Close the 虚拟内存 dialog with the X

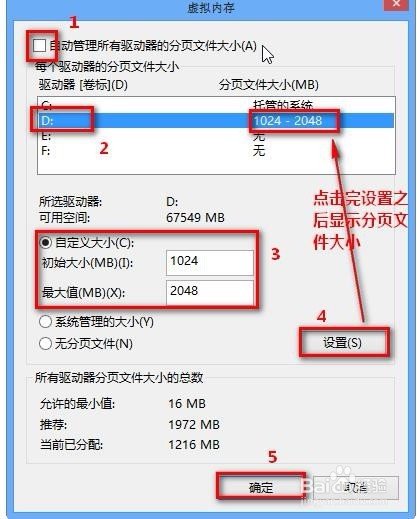click(x=396, y=4)
